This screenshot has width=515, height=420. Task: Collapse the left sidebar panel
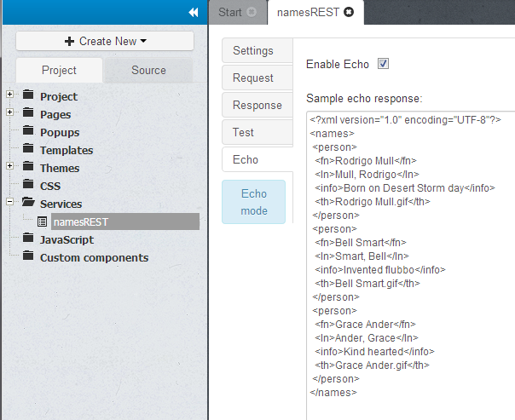pos(193,13)
